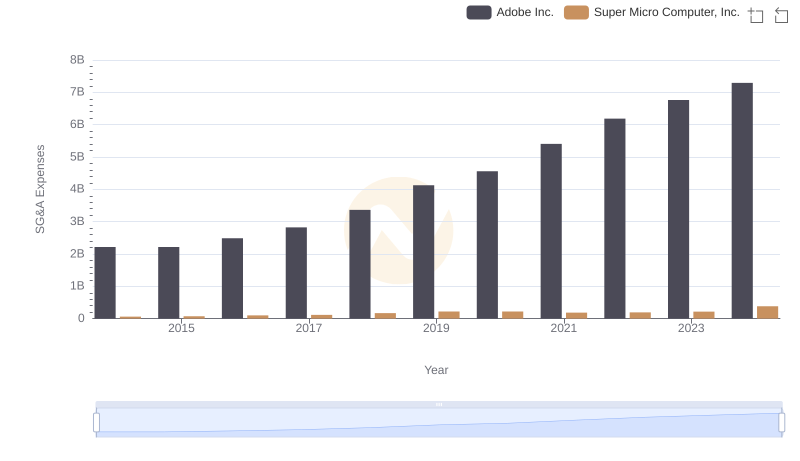The height and width of the screenshot is (461, 800).
Task: Click the 2019 x-axis label
Action: tap(436, 328)
